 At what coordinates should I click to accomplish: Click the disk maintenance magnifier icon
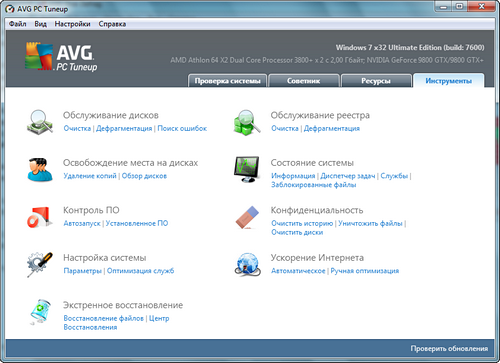pyautogui.click(x=40, y=122)
